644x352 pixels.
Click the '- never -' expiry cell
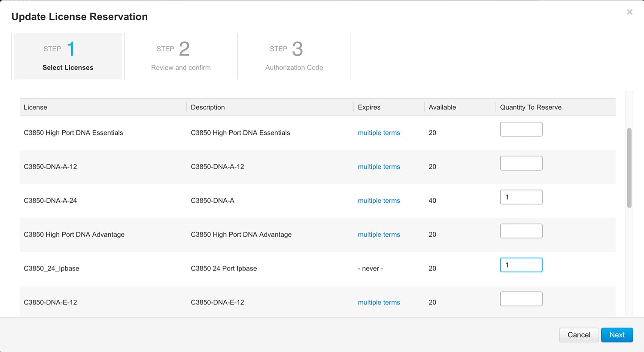[371, 268]
